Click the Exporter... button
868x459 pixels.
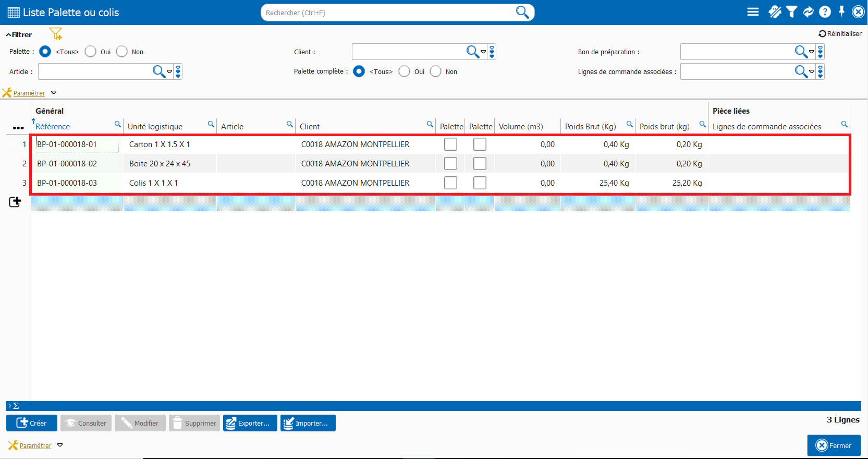pyautogui.click(x=250, y=423)
